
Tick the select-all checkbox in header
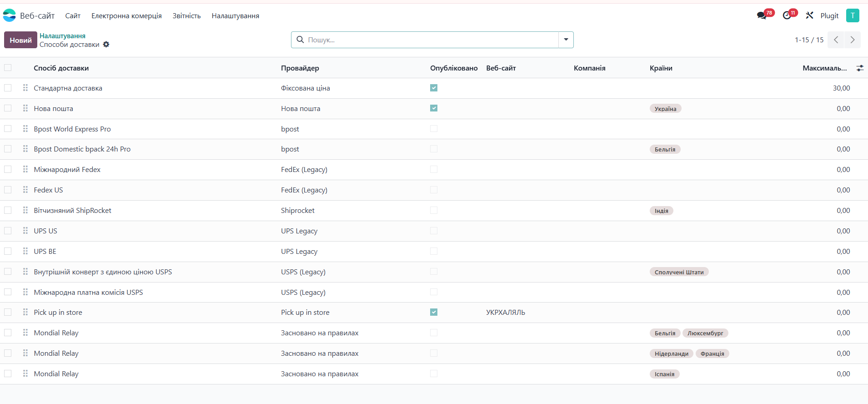[8, 68]
